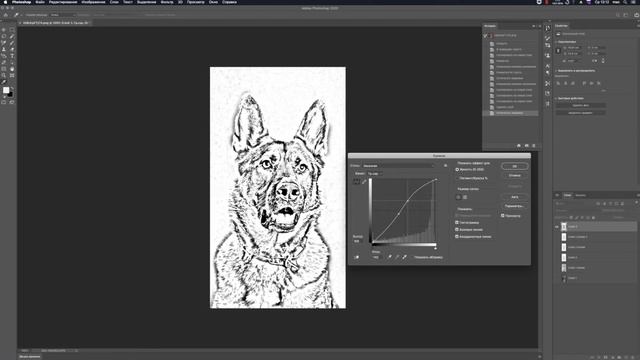Viewport: 640px width, 360px height.
Task: Select the Hand tool
Action: (x=12, y=69)
